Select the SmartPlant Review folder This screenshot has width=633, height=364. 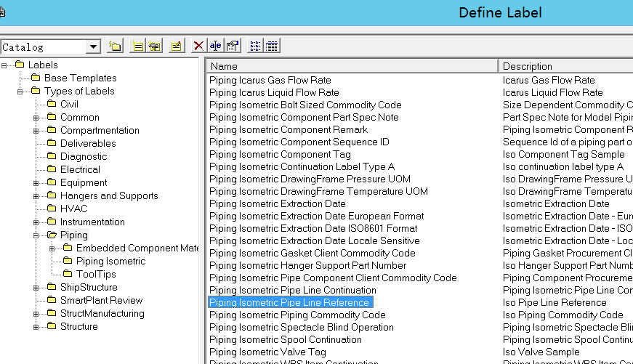(x=101, y=300)
